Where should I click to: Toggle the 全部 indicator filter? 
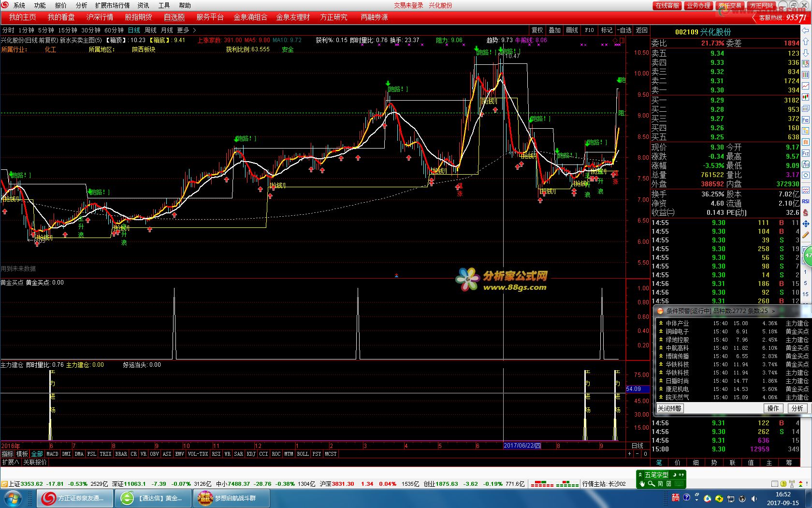click(37, 454)
